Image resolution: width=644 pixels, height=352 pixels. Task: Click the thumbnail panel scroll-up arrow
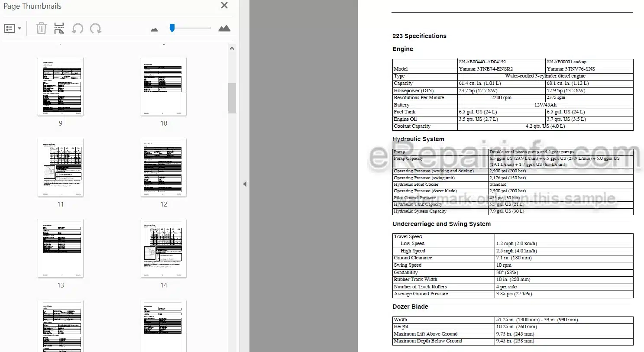tap(232, 48)
